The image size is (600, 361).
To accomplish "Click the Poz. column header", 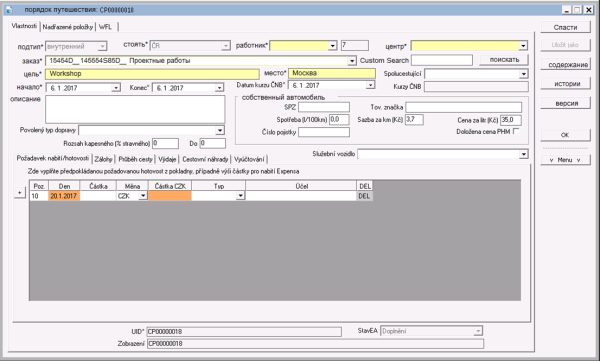I will coord(39,186).
